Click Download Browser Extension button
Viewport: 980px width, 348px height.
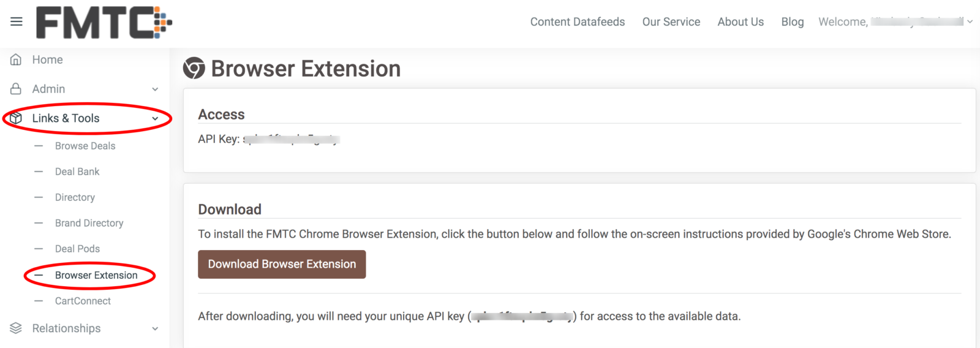point(282,264)
